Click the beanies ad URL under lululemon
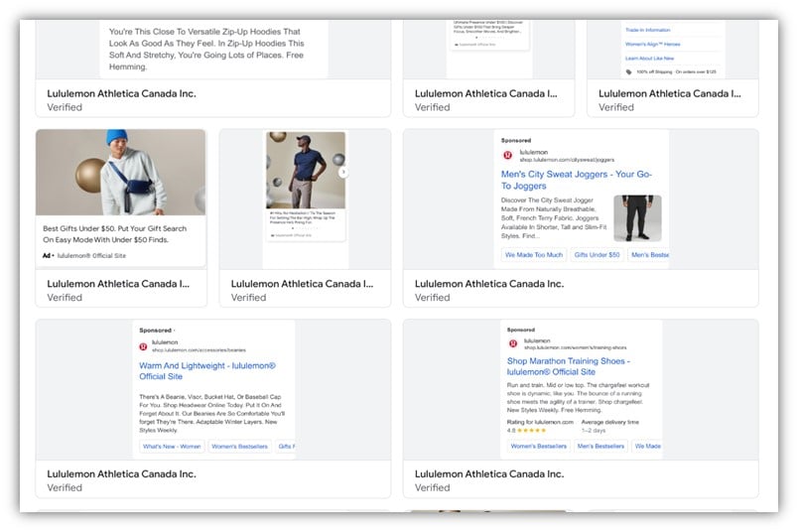This screenshot has width=798, height=532. click(x=199, y=350)
